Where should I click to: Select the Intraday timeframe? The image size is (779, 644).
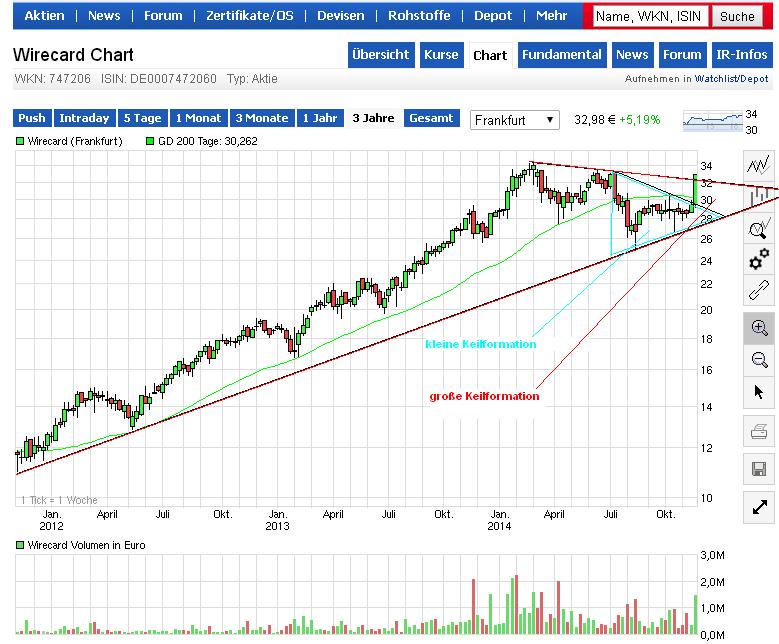[x=84, y=118]
